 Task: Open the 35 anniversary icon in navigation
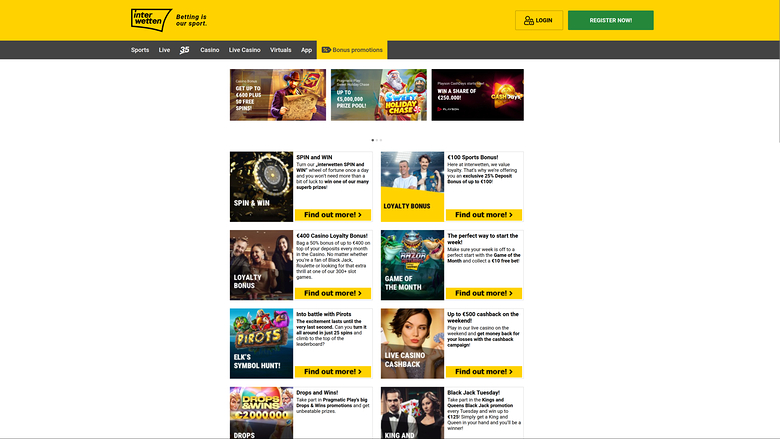point(185,50)
